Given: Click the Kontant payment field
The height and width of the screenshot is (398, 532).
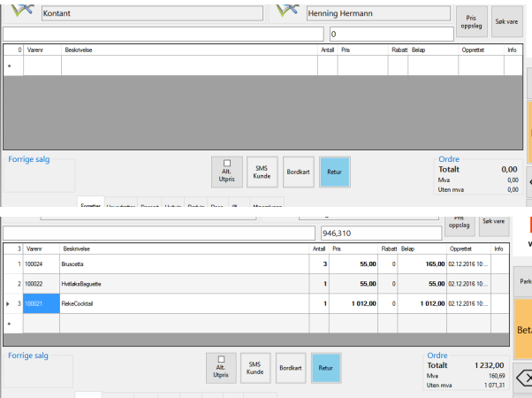Looking at the screenshot, I should (x=150, y=13).
